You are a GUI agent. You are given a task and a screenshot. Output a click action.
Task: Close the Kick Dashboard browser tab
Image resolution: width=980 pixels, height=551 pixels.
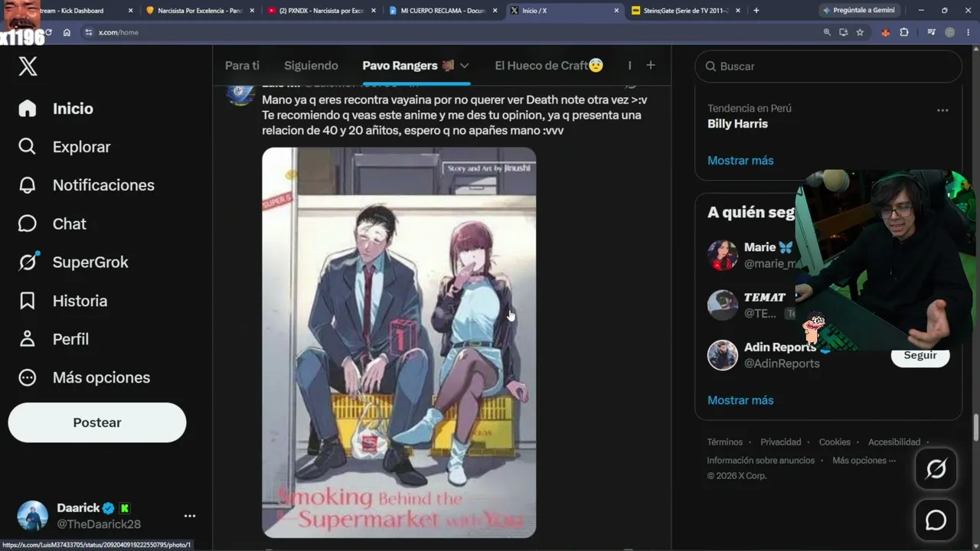130,11
